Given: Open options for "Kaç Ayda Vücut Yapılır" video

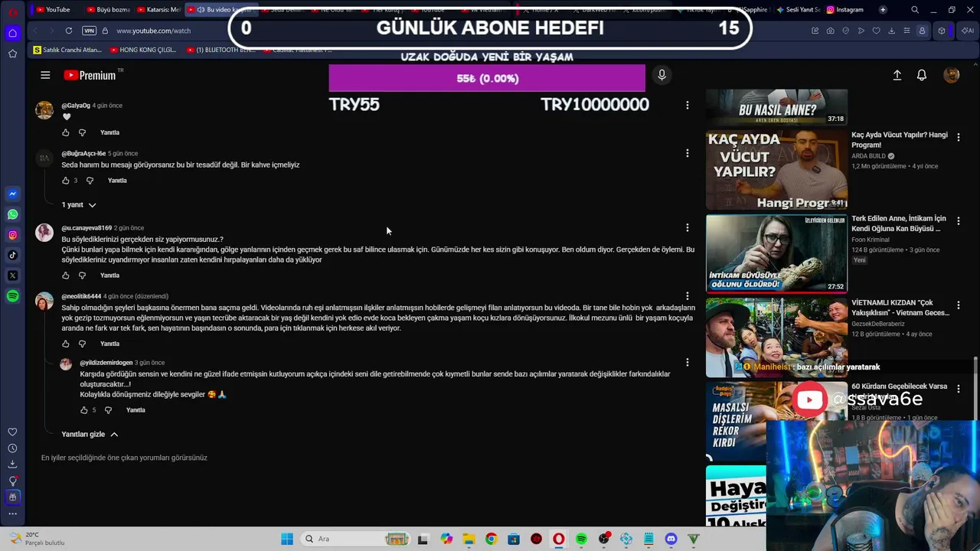Looking at the screenshot, I should click(x=958, y=138).
